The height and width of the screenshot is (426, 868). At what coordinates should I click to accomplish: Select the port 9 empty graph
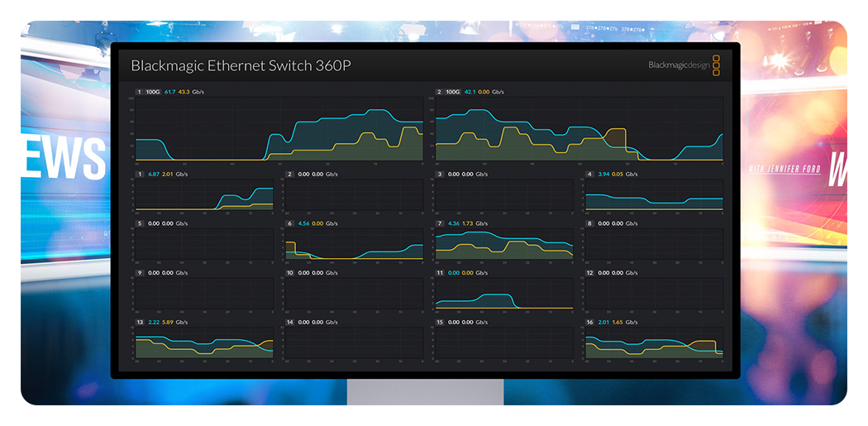point(204,293)
